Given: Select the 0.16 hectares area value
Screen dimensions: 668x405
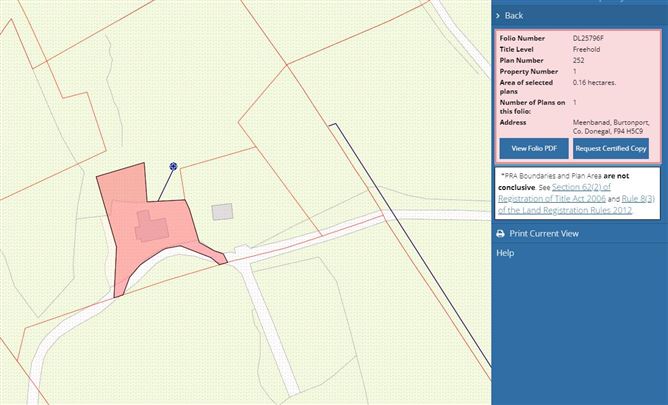Looking at the screenshot, I should (x=594, y=83).
